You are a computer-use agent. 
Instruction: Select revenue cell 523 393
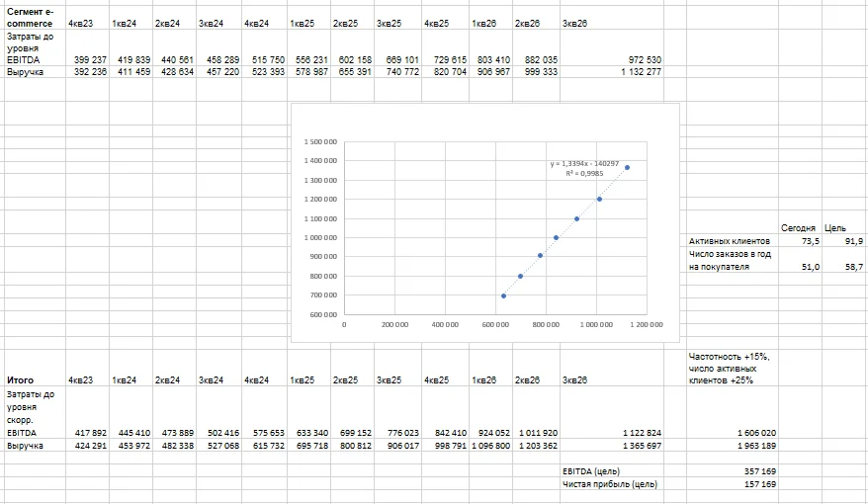pyautogui.click(x=265, y=72)
